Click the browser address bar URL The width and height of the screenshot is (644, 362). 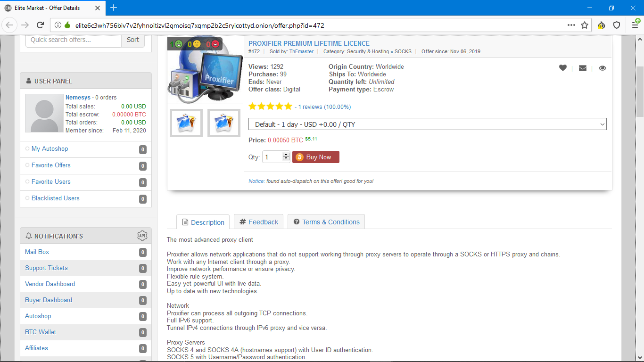point(200,25)
